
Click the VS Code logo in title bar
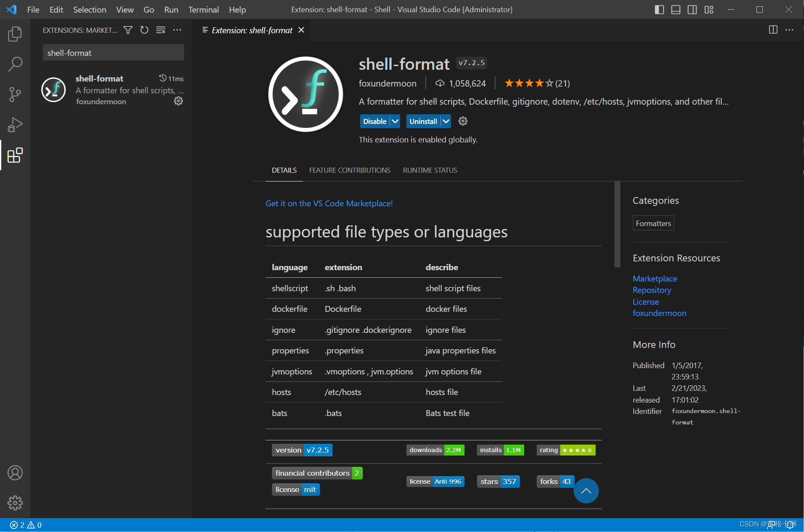(11, 9)
